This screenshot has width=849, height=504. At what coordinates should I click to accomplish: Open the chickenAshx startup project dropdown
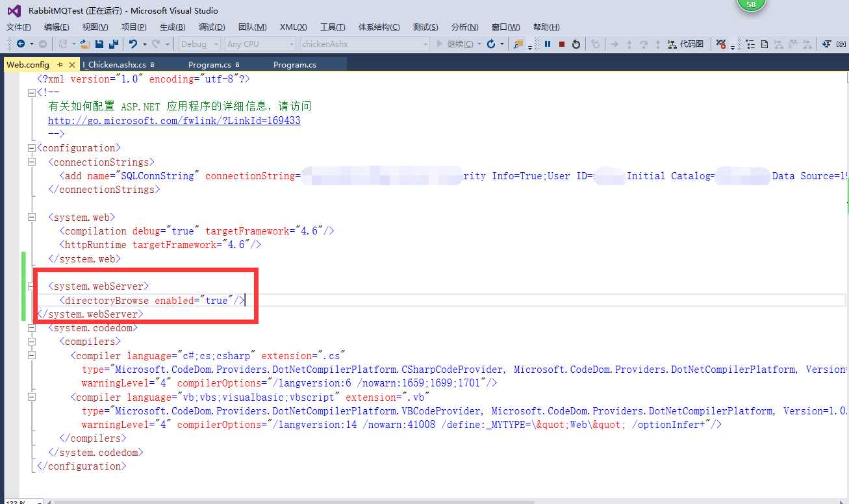pos(365,44)
